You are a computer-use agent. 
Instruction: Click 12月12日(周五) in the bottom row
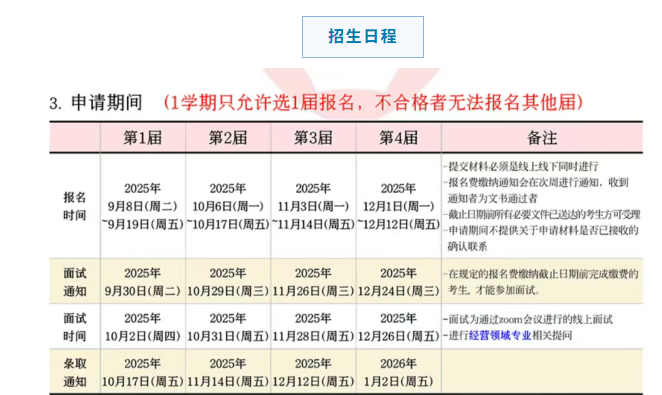pyautogui.click(x=313, y=381)
